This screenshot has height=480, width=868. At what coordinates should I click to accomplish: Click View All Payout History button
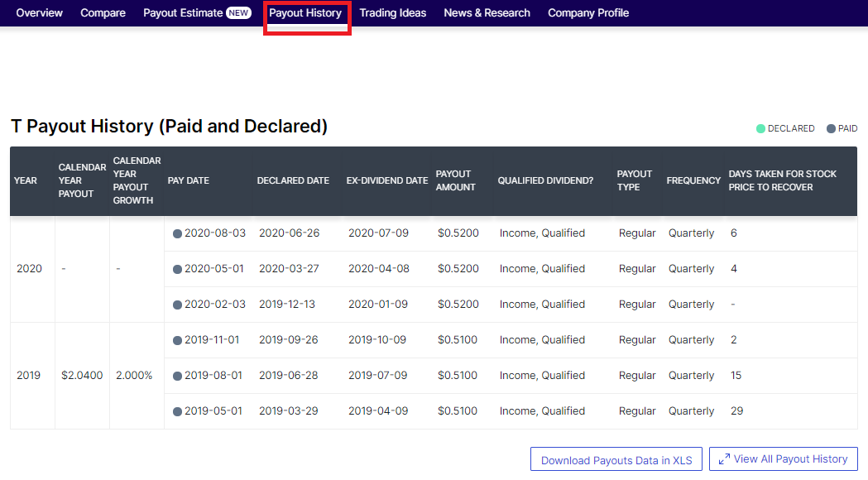click(784, 459)
